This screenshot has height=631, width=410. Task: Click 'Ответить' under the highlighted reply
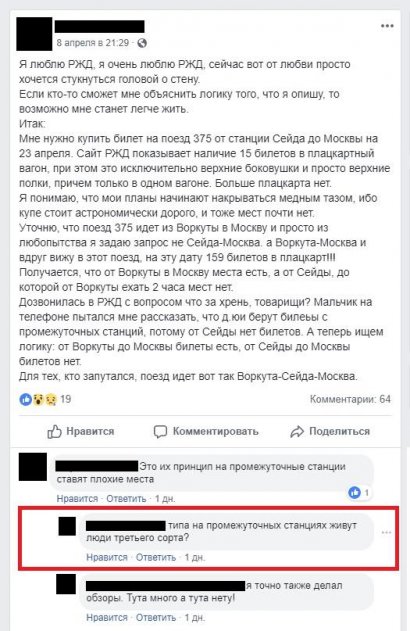(156, 557)
